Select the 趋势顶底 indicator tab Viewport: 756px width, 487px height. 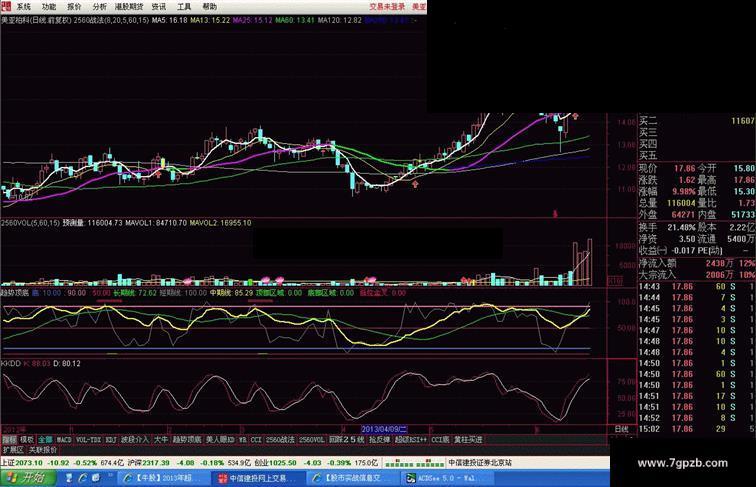point(187,440)
